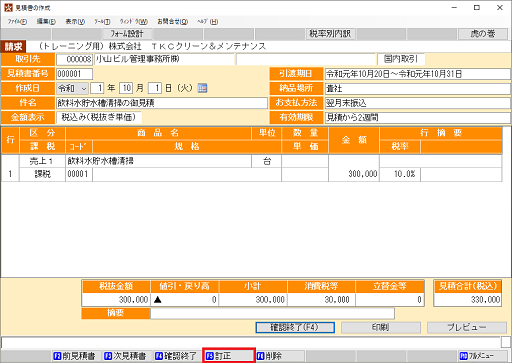512x363 pixels.
Task: Select the 売上1 区分 cell
Action: (42, 161)
